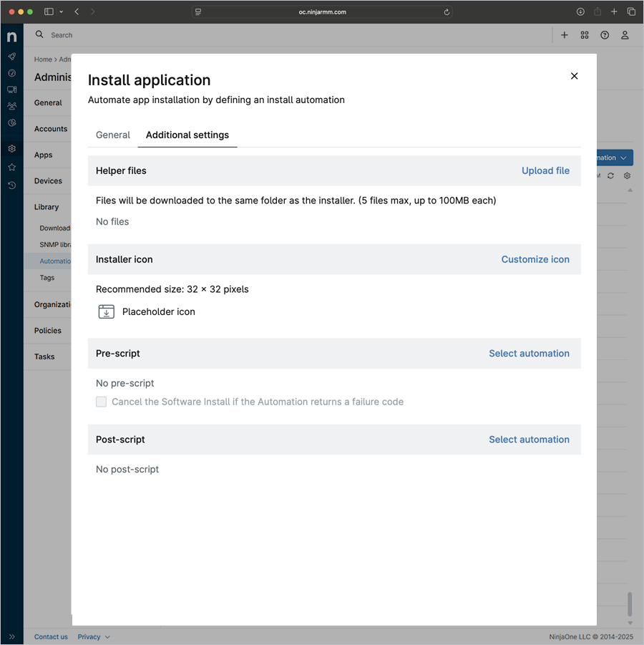This screenshot has width=644, height=645.
Task: Open General in Administration menu
Action: (48, 103)
